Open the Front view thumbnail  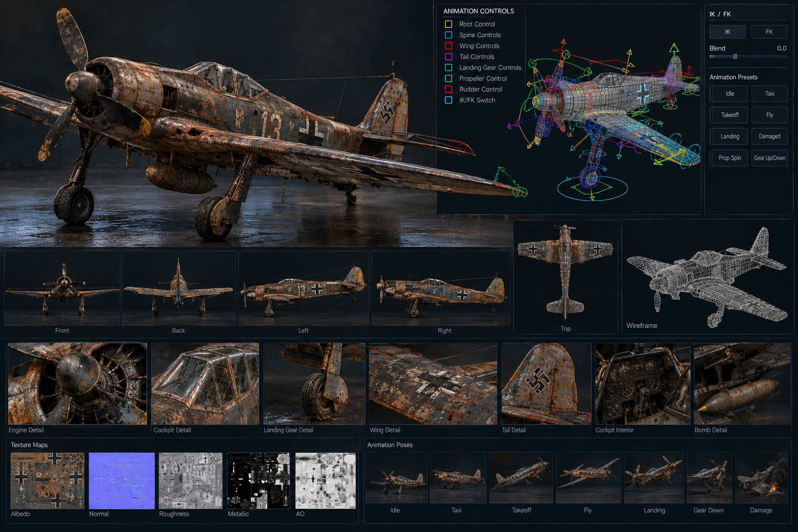pos(62,288)
